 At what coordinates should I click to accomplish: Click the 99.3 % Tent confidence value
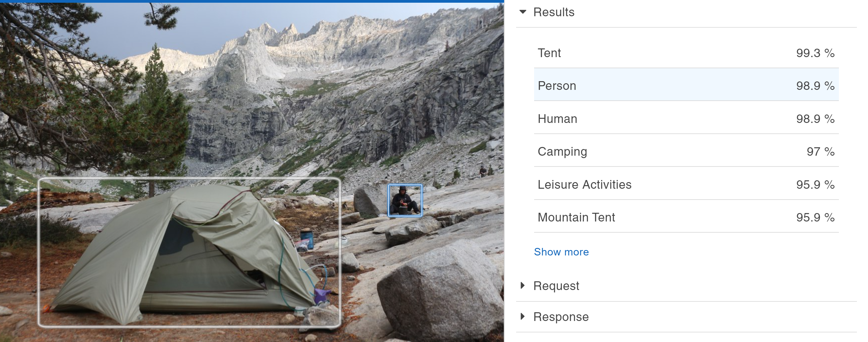coord(815,53)
